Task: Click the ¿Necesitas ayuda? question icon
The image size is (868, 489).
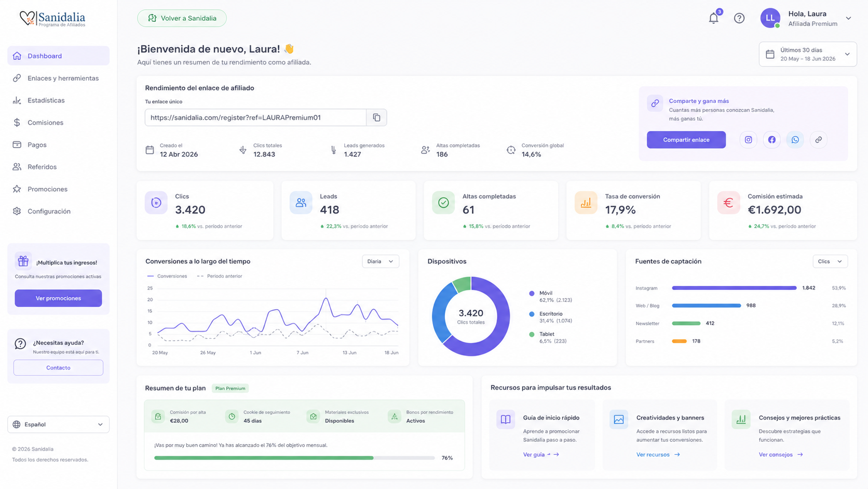Action: (x=20, y=343)
